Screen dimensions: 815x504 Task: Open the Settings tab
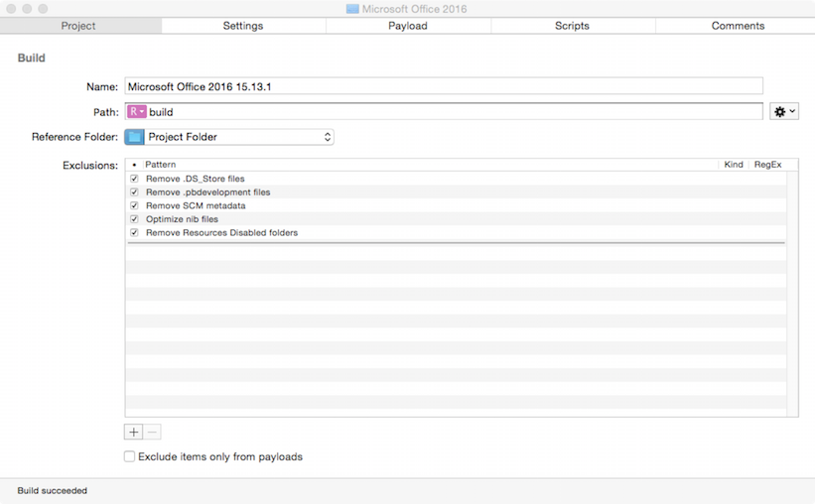[x=243, y=26]
